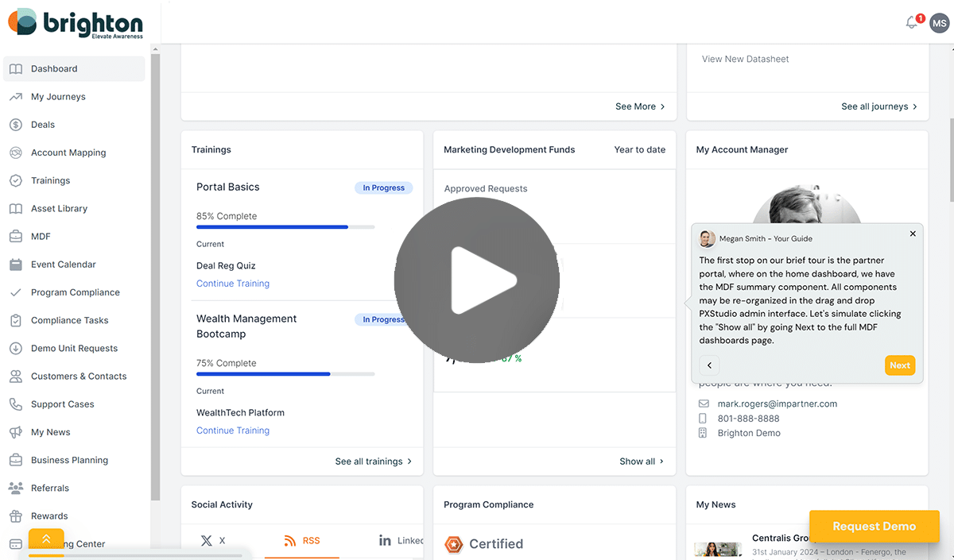954x560 pixels.
Task: Close the Megan Smith guide popup
Action: (x=913, y=234)
